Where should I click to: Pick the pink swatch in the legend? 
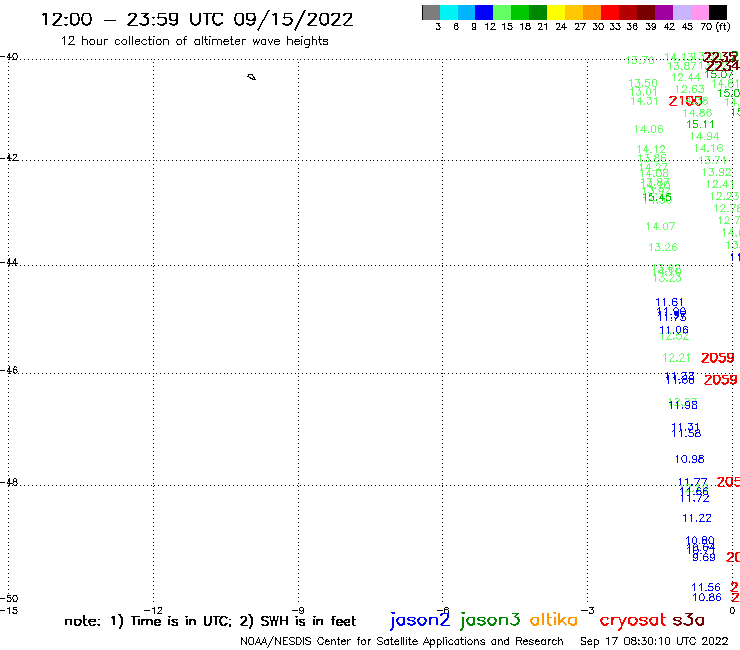[x=699, y=12]
